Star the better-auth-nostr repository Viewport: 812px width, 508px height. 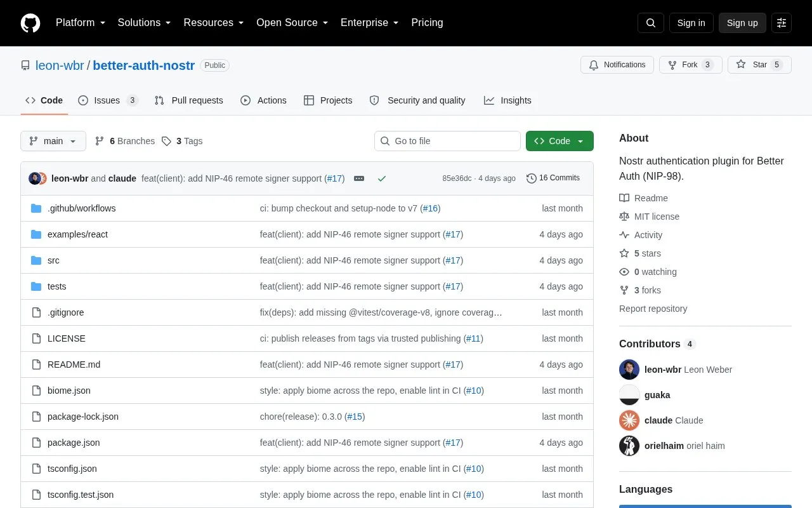pyautogui.click(x=759, y=65)
